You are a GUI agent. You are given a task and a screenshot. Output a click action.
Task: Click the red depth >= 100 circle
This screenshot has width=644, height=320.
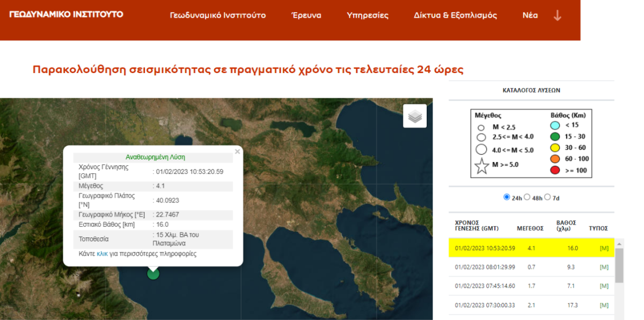tap(555, 171)
